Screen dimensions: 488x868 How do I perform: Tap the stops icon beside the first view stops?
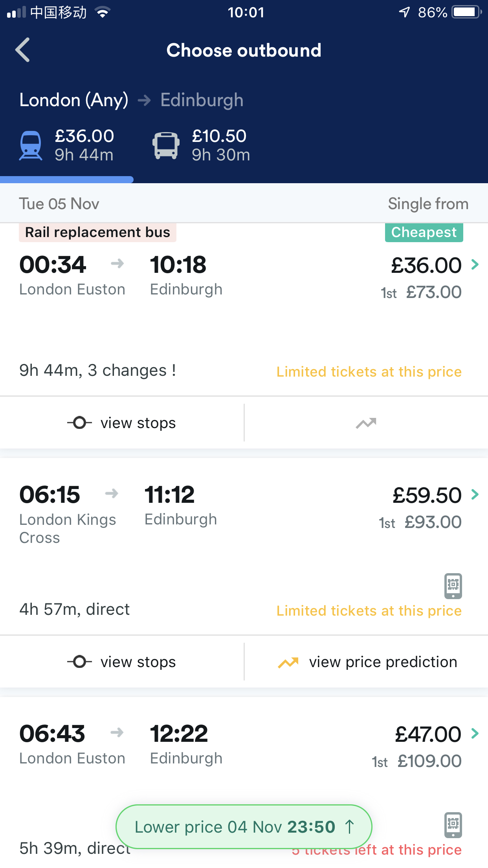click(79, 423)
